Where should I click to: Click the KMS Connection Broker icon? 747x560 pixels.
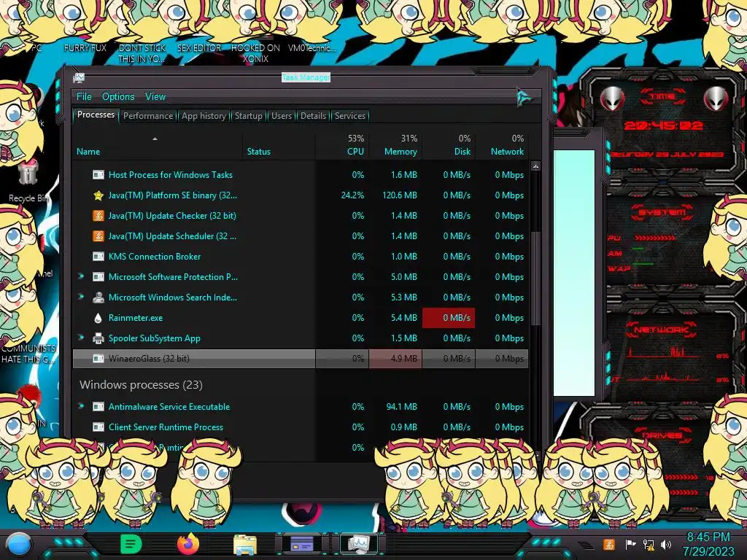(x=98, y=257)
